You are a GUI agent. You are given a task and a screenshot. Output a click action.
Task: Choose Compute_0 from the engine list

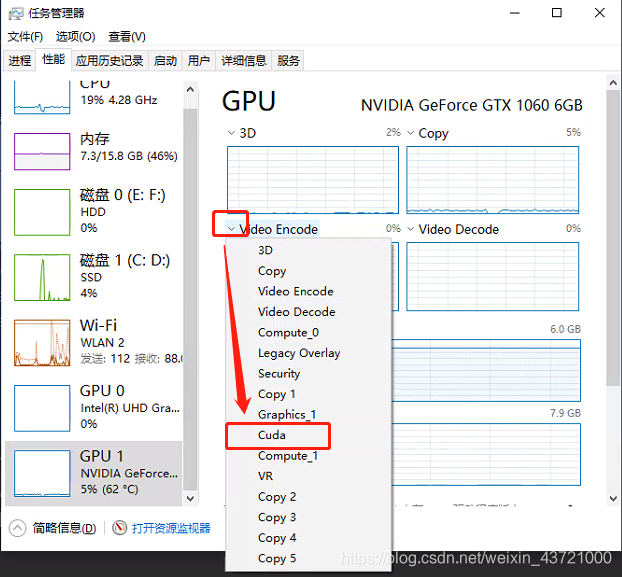pyautogui.click(x=308, y=333)
